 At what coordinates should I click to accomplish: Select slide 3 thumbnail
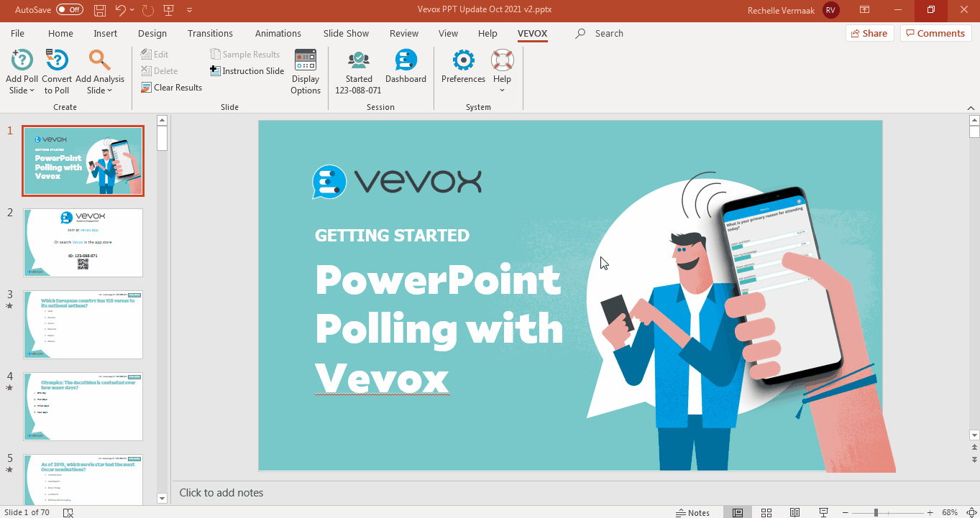83,325
